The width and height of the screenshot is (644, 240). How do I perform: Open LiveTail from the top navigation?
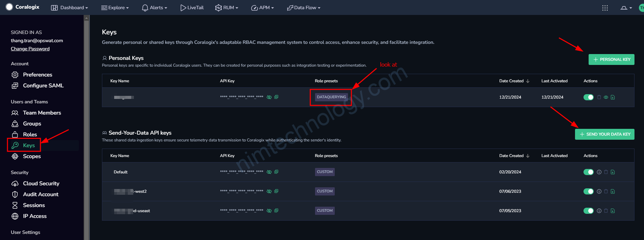point(192,8)
